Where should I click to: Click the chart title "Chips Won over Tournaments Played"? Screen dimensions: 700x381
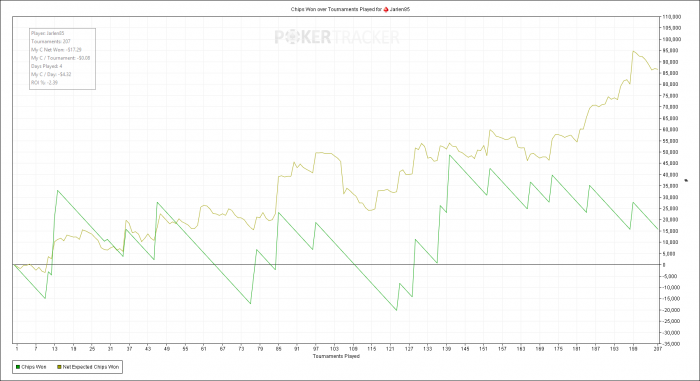[333, 9]
